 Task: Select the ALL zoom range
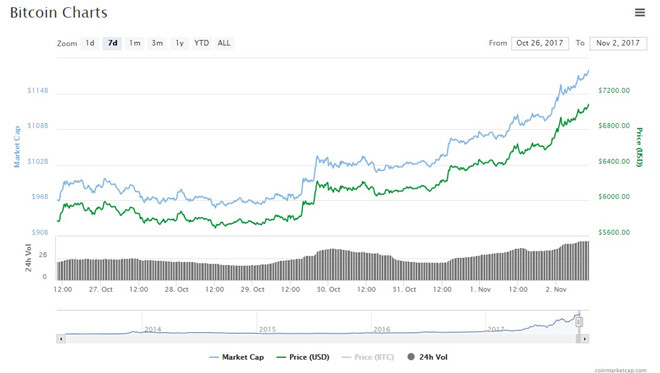coord(224,43)
